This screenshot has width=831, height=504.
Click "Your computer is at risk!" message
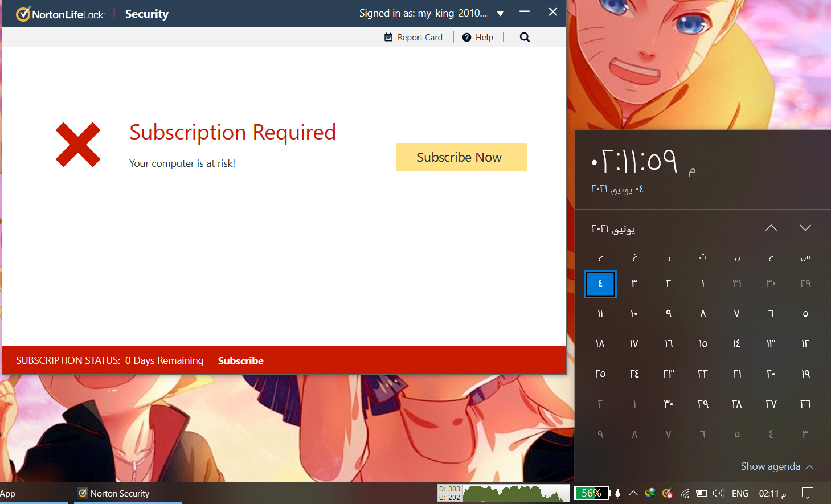pos(182,163)
